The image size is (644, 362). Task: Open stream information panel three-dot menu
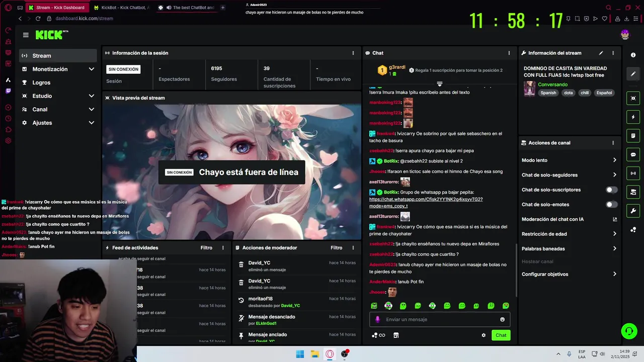pos(613,53)
